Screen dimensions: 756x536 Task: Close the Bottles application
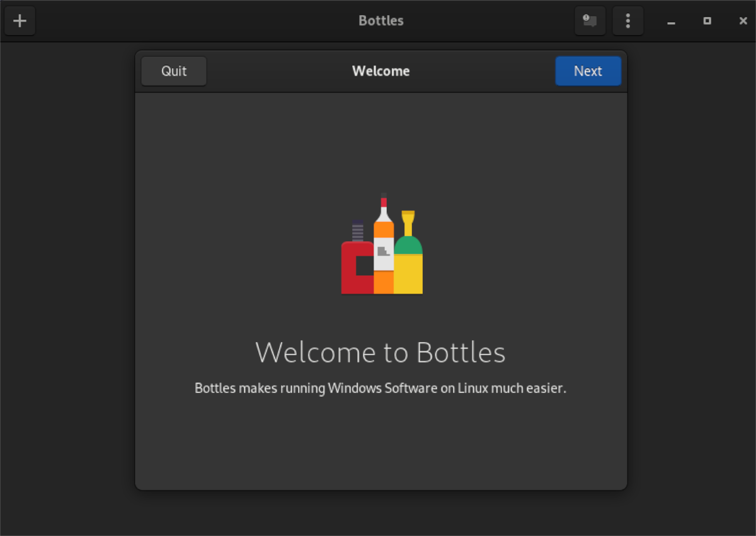pyautogui.click(x=743, y=21)
